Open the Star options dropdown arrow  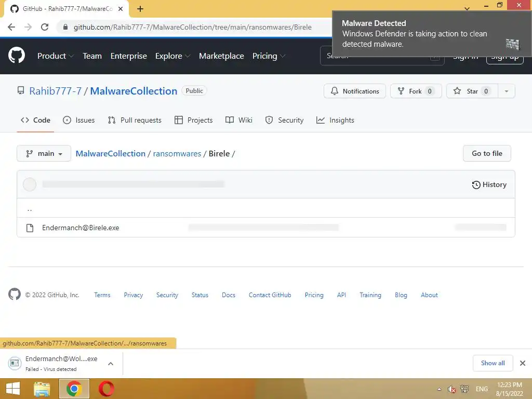click(x=506, y=91)
